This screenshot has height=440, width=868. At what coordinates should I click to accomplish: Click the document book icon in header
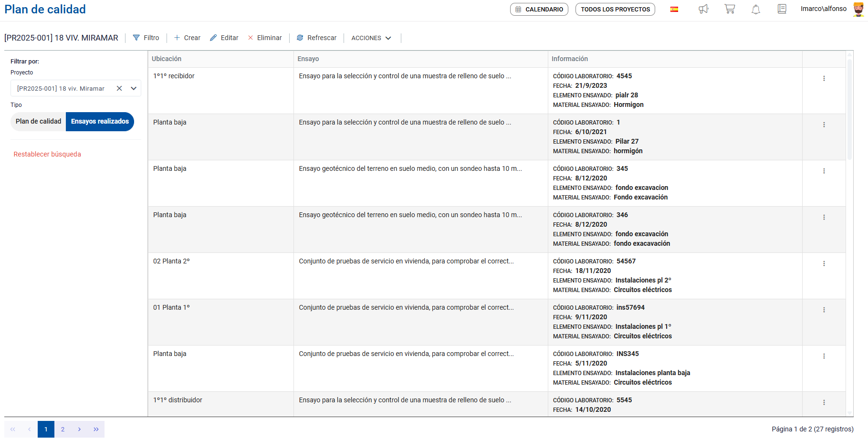[x=782, y=9]
